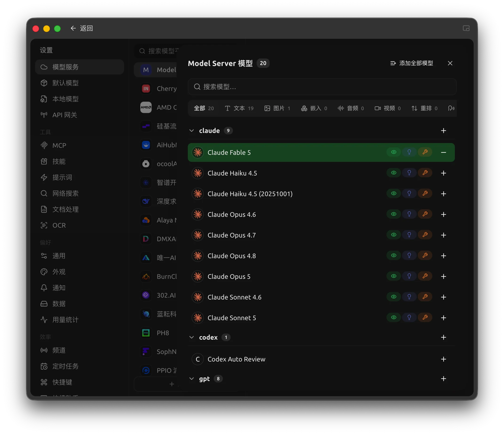Click 添加全部模型 button
Screen dimensions: 504x435
coord(412,63)
